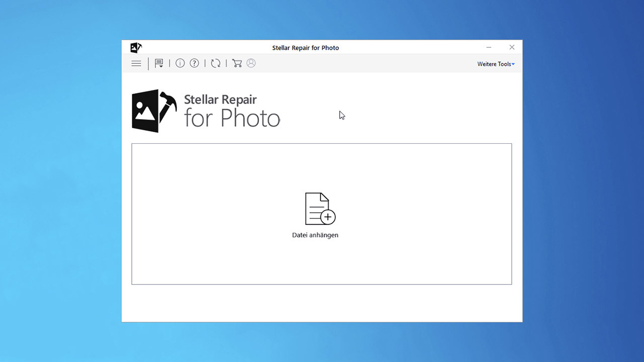This screenshot has height=362, width=644.
Task: Minimize the Stellar Repair window
Action: click(489, 47)
